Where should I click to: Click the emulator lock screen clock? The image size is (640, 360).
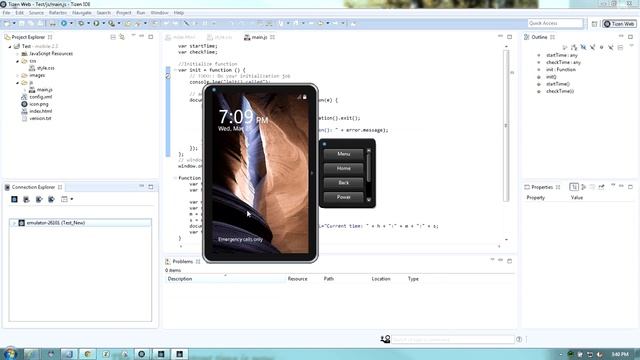(x=243, y=117)
